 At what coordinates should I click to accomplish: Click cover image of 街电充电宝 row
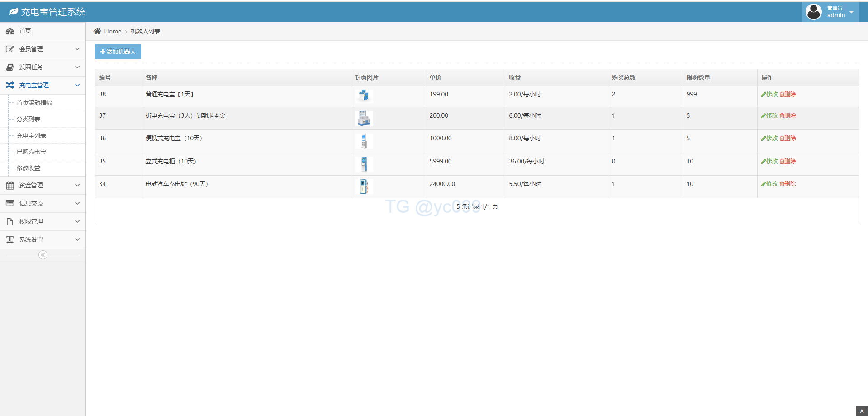(364, 118)
